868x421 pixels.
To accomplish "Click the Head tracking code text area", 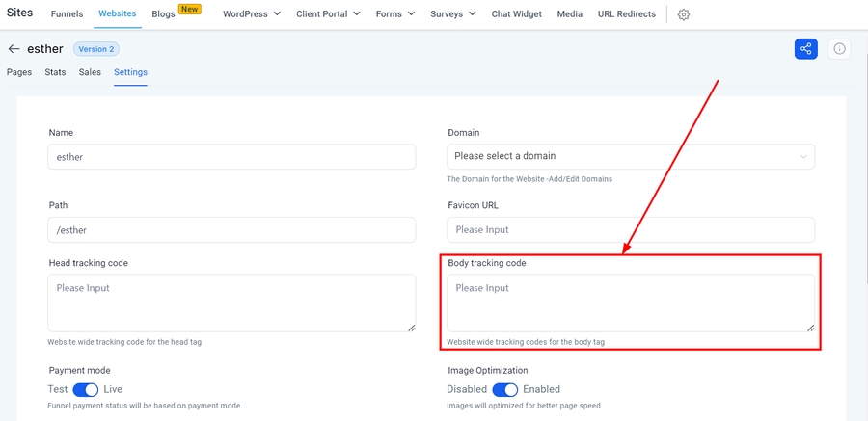I will coord(231,303).
